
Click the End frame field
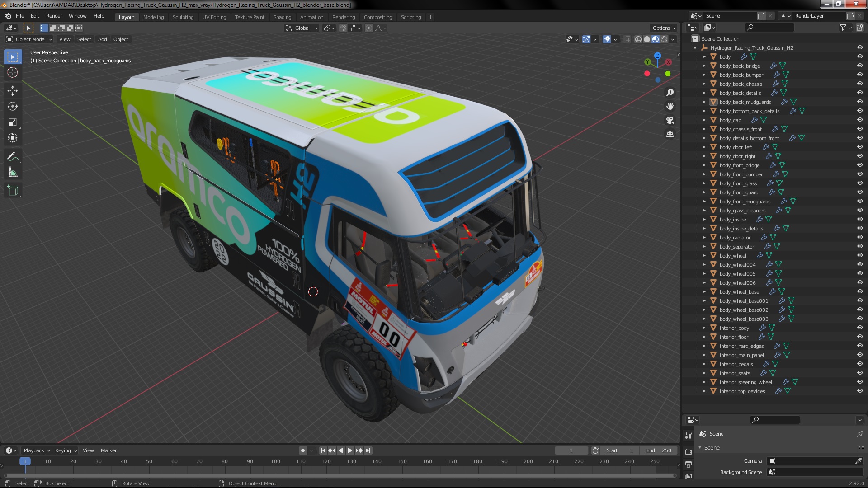click(659, 450)
